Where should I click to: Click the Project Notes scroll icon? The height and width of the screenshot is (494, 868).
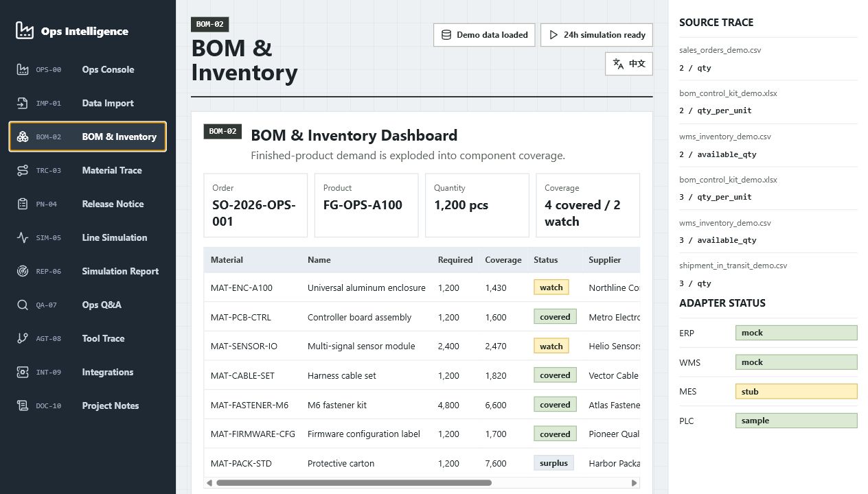pyautogui.click(x=23, y=405)
